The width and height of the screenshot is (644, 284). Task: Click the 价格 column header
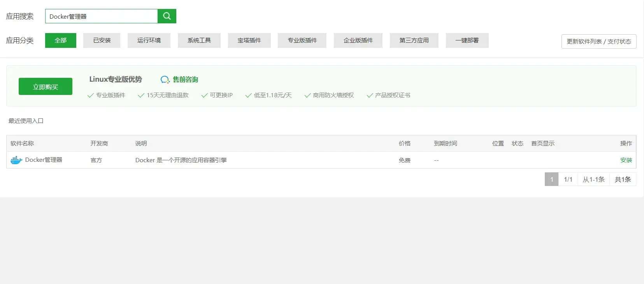point(405,144)
